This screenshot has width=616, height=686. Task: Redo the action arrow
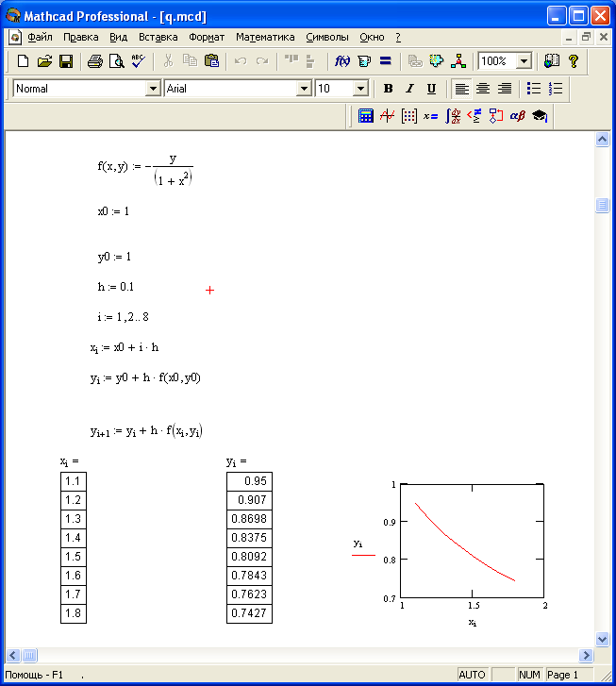click(262, 61)
